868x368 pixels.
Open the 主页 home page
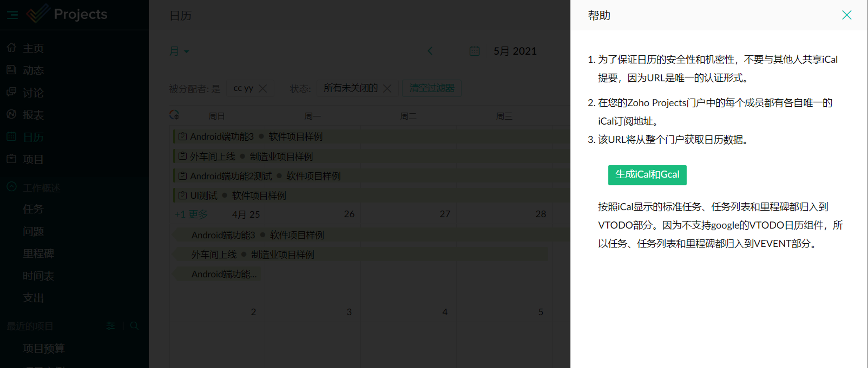click(33, 48)
